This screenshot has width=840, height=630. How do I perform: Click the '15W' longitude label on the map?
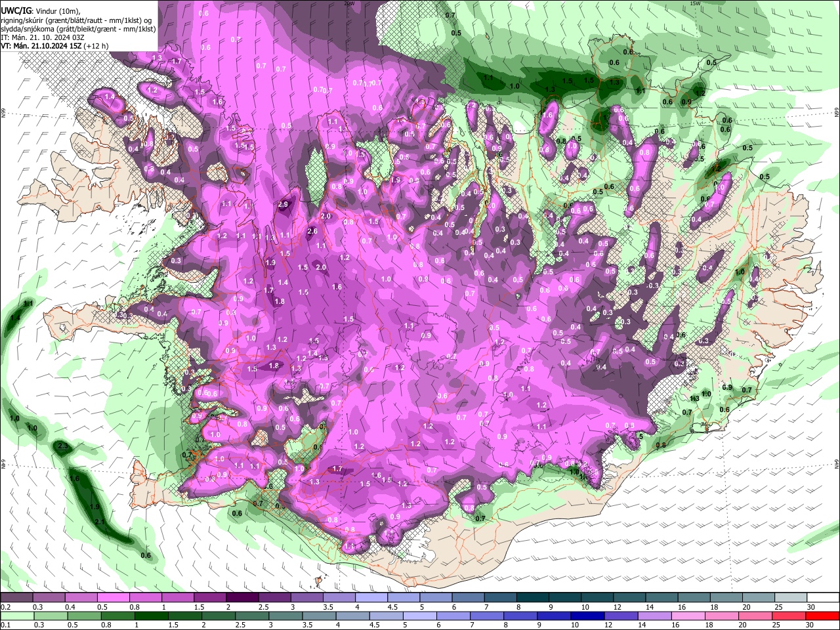coord(695,3)
